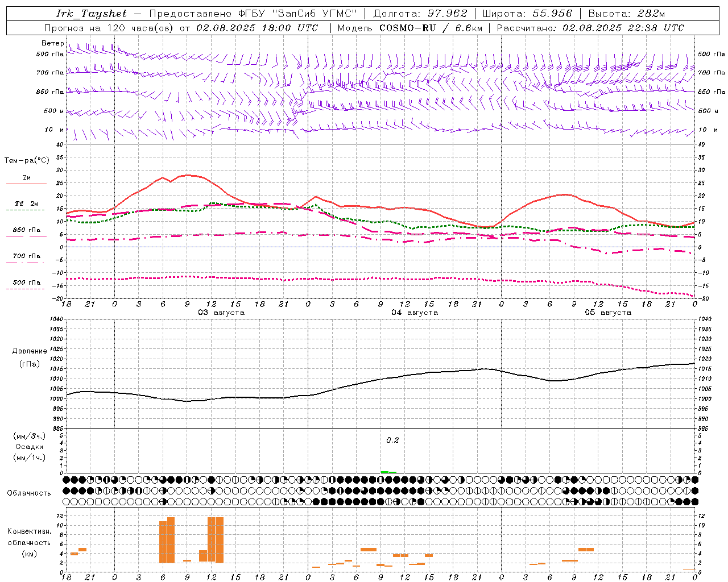Select the 03 августа date label

point(221,313)
